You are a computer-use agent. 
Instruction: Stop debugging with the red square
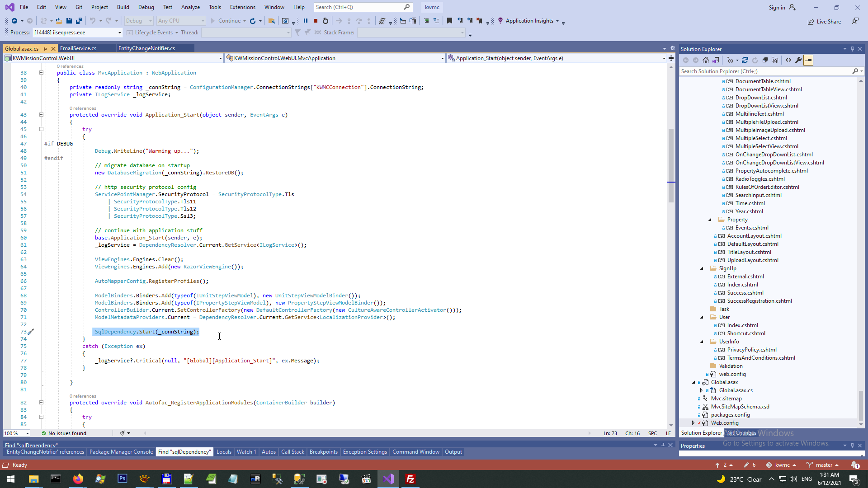point(316,21)
